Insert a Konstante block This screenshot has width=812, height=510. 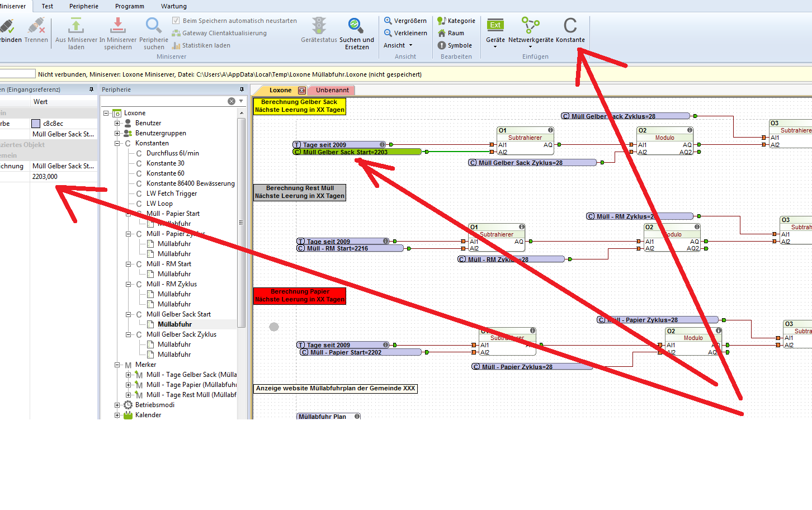point(570,30)
